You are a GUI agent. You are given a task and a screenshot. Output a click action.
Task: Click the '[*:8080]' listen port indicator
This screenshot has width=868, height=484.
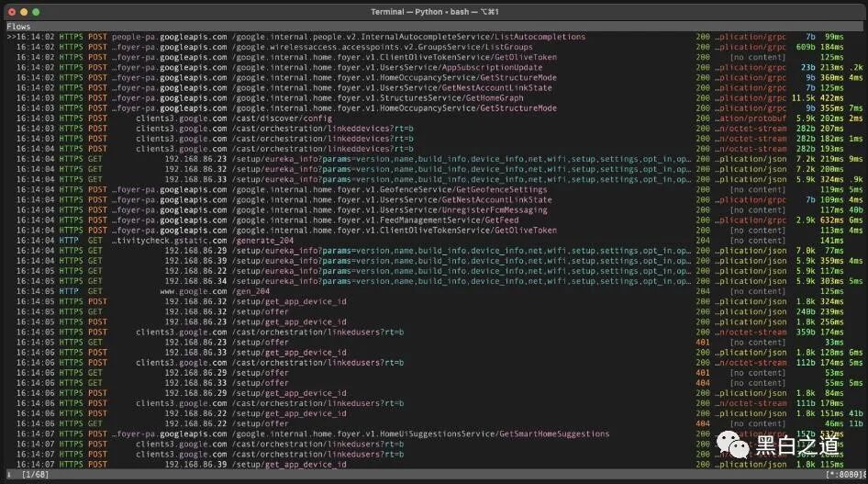(x=843, y=475)
